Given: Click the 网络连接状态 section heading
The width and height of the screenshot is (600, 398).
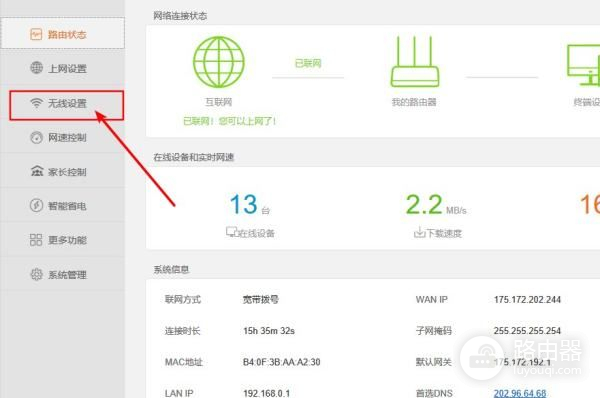Looking at the screenshot, I should (x=180, y=16).
